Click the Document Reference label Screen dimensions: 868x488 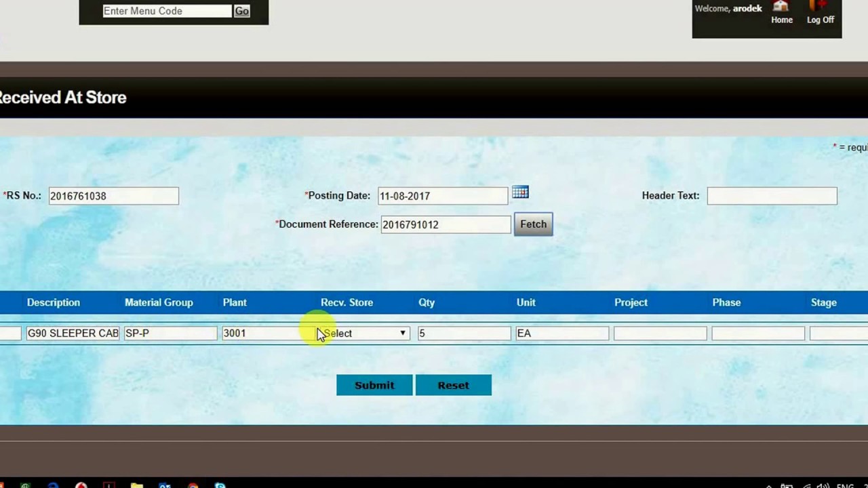click(x=327, y=224)
